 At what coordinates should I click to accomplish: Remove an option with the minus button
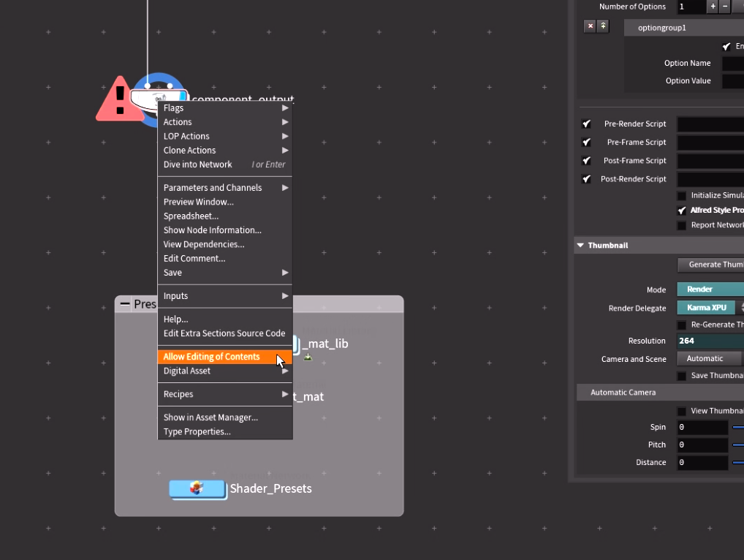724,7
